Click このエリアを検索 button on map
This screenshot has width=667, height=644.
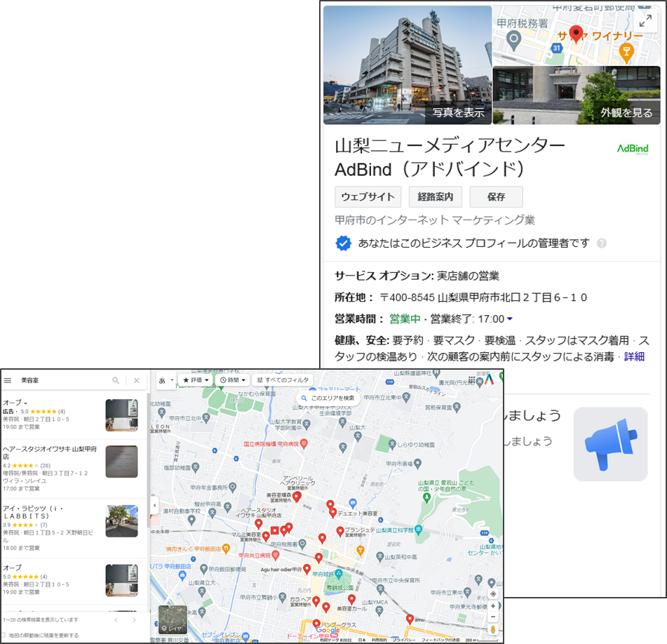[x=328, y=398]
